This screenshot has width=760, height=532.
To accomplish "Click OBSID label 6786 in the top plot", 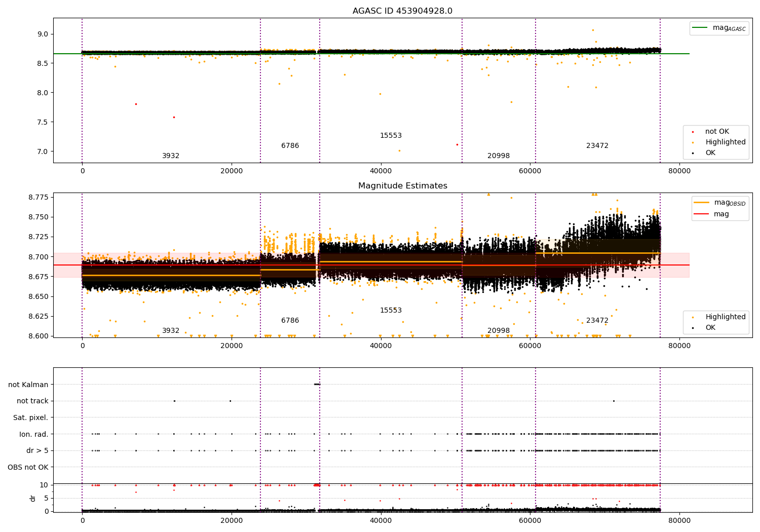I will tap(290, 146).
